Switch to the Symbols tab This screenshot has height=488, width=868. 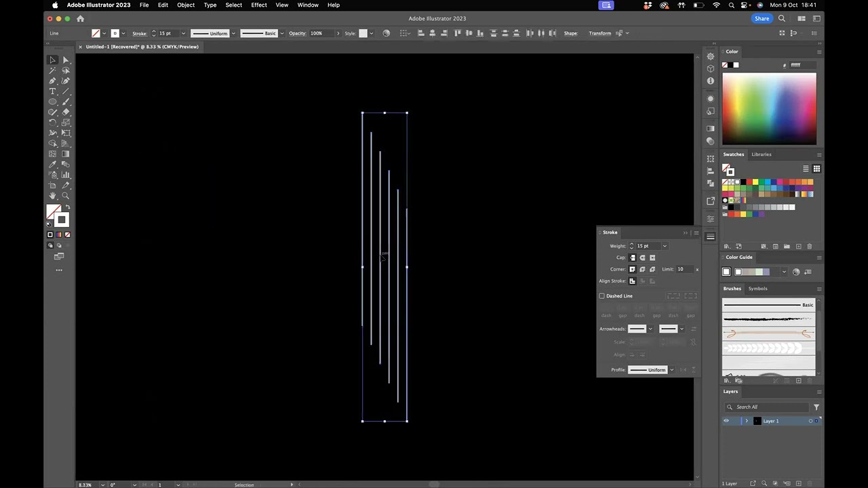coord(757,289)
